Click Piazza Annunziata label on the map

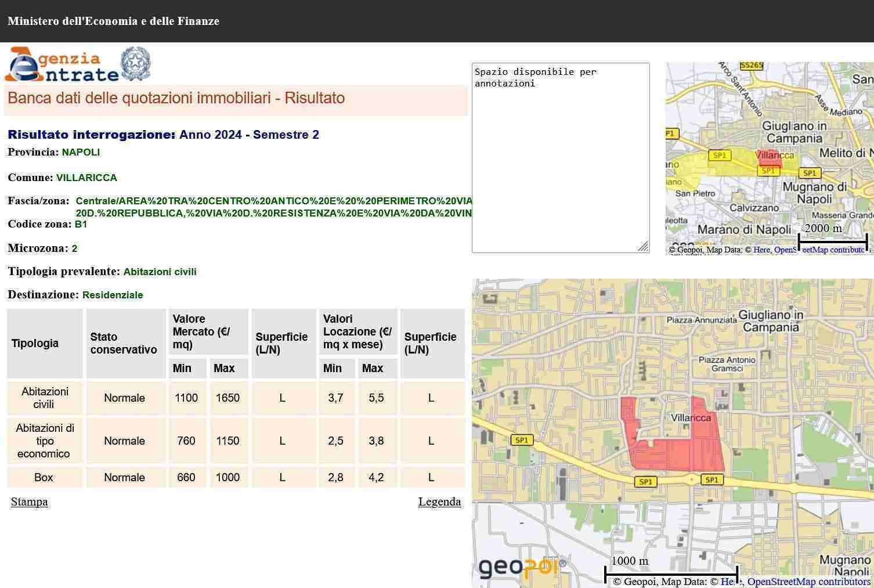701,320
